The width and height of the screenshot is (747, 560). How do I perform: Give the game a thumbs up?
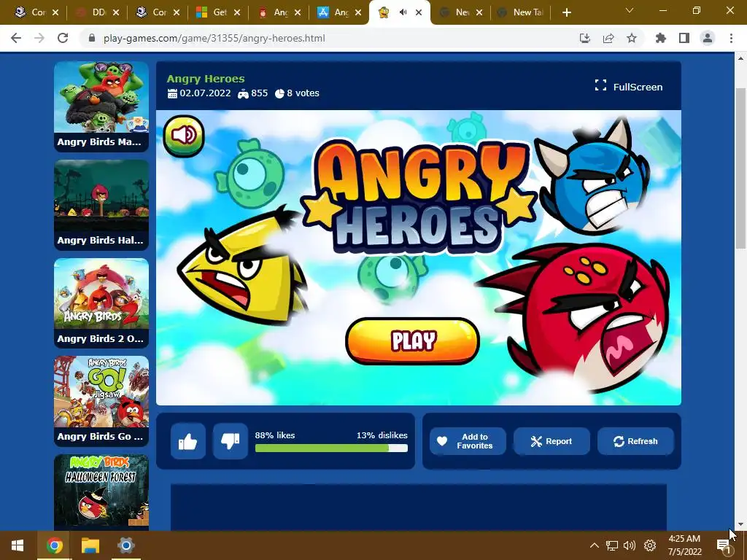tap(187, 441)
